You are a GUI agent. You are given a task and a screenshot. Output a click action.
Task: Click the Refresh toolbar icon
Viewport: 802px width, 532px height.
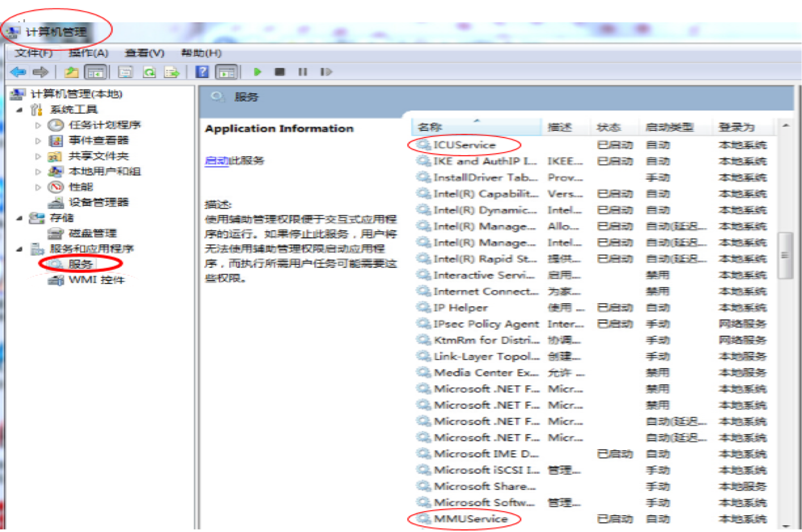point(149,72)
